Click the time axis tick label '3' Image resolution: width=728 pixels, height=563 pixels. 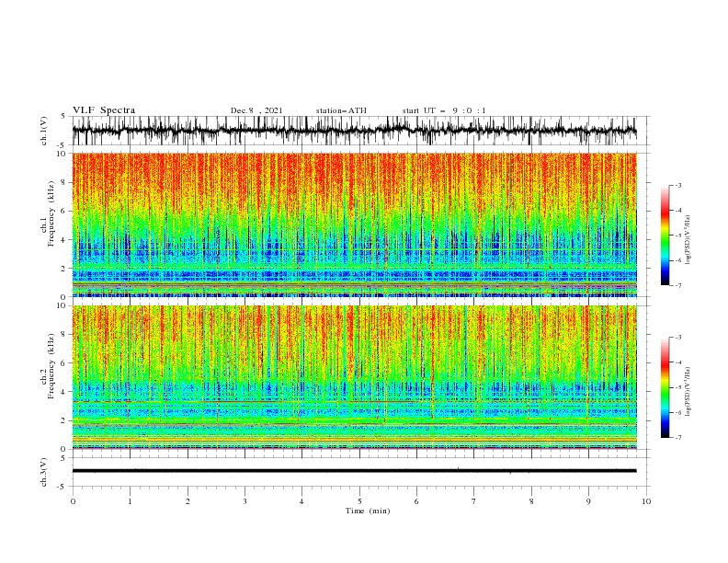[x=245, y=501]
